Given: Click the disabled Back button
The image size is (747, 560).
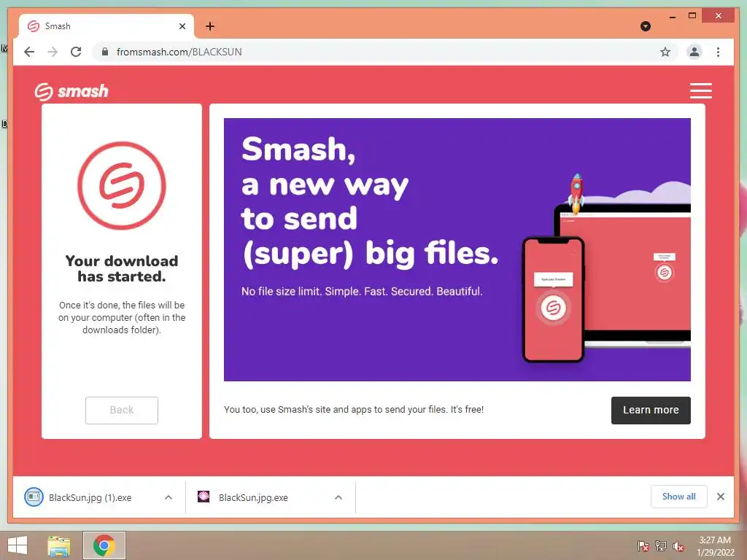Looking at the screenshot, I should (122, 410).
